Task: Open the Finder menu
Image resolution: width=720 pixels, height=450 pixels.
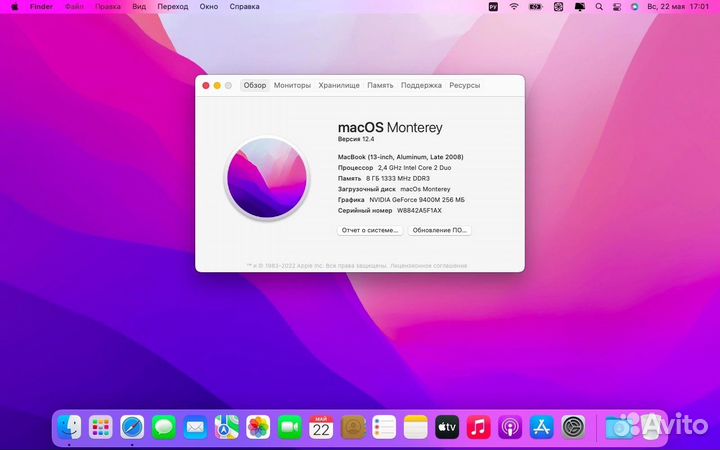Action: tap(41, 6)
